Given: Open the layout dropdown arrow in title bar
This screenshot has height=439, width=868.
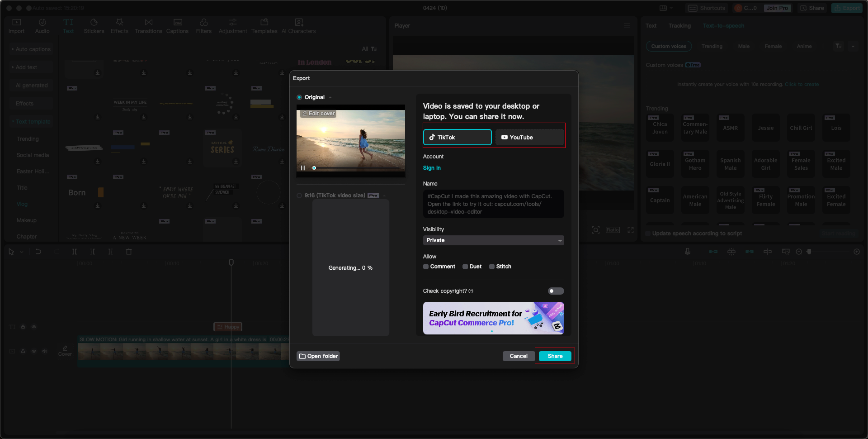Looking at the screenshot, I should 671,8.
